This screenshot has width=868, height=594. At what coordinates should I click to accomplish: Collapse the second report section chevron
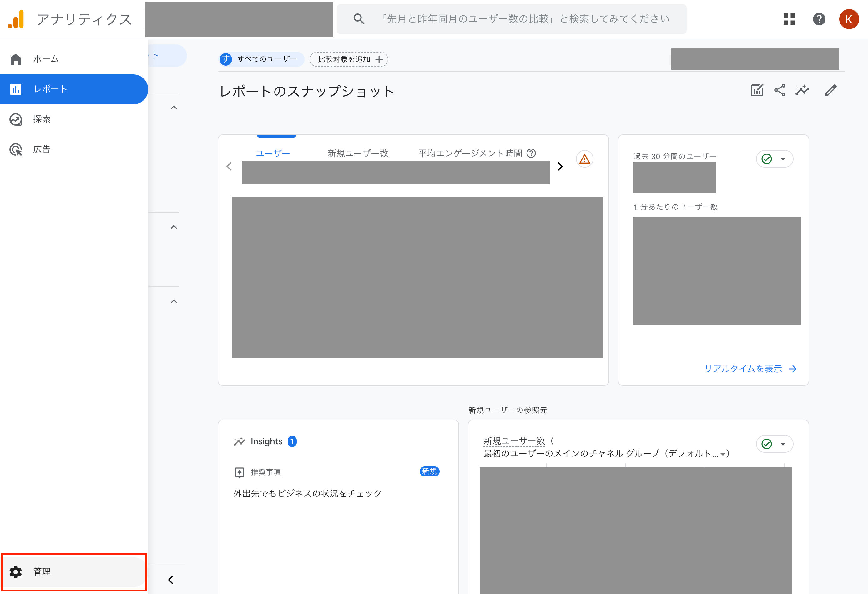(174, 227)
